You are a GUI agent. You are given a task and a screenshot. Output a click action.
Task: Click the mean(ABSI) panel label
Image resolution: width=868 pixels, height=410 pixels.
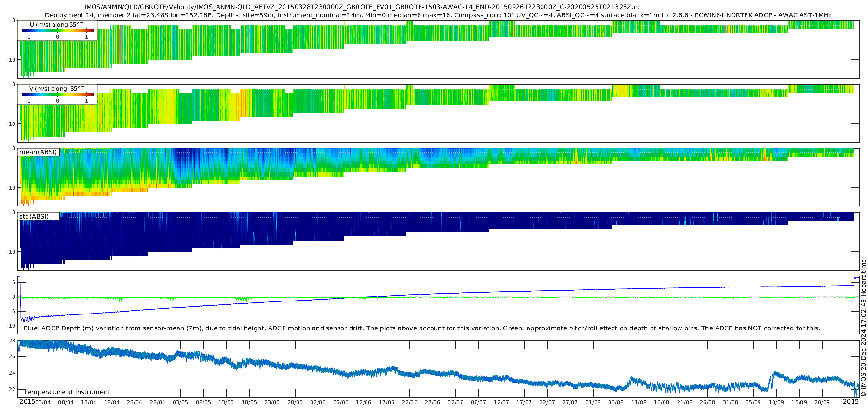point(38,152)
